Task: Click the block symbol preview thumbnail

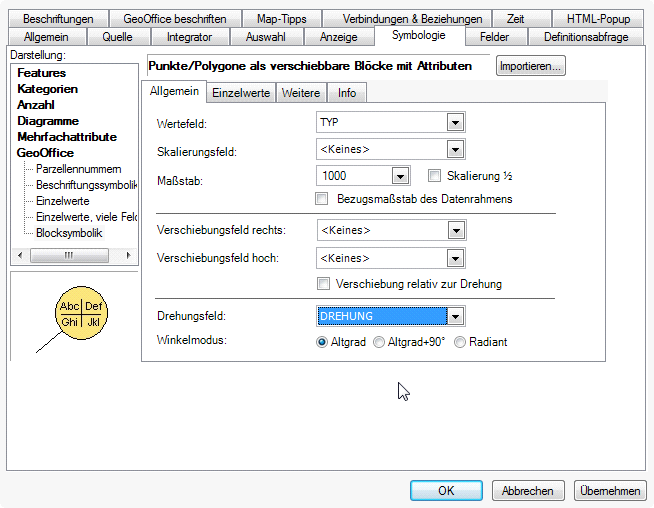Action: [80, 314]
